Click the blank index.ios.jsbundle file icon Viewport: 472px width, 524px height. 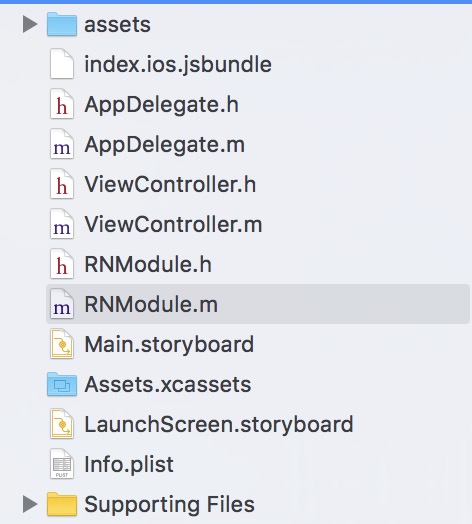(x=62, y=64)
